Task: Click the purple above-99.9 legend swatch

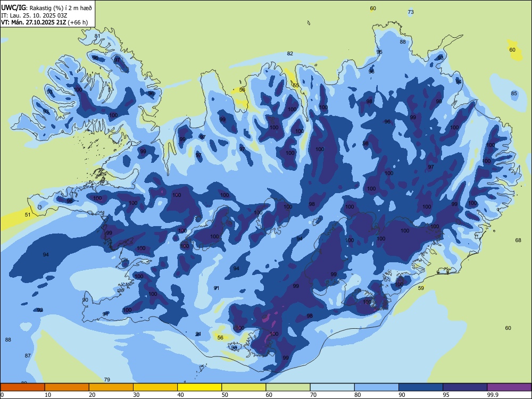Action: (509, 387)
